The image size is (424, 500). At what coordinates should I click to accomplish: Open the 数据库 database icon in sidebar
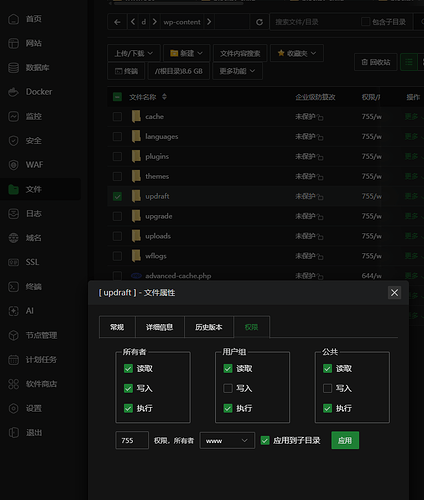coord(13,68)
